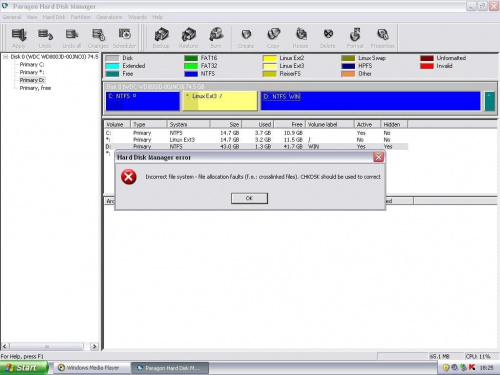Open the General menu
500x375 pixels.
click(12, 17)
